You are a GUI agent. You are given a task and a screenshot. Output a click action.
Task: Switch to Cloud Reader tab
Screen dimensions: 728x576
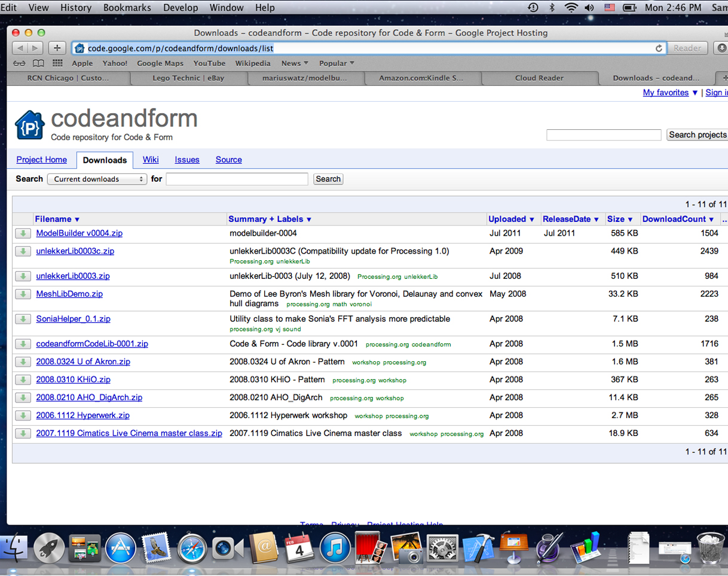539,78
